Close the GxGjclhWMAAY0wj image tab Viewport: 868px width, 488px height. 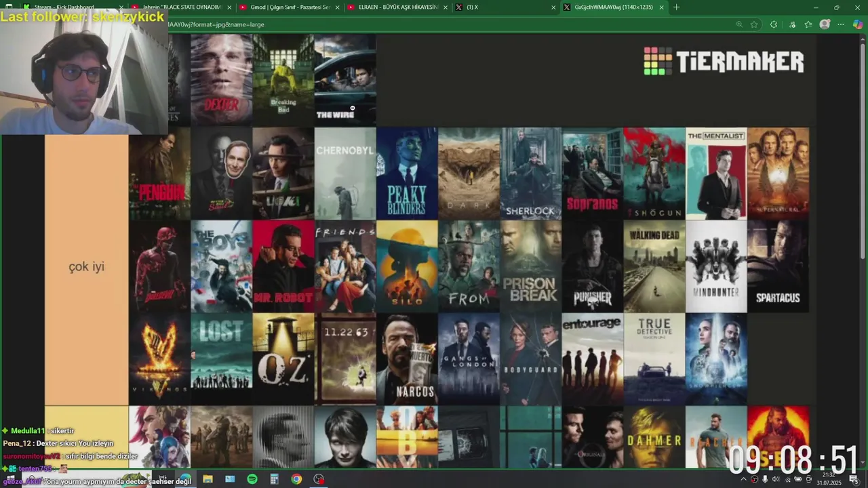[662, 7]
